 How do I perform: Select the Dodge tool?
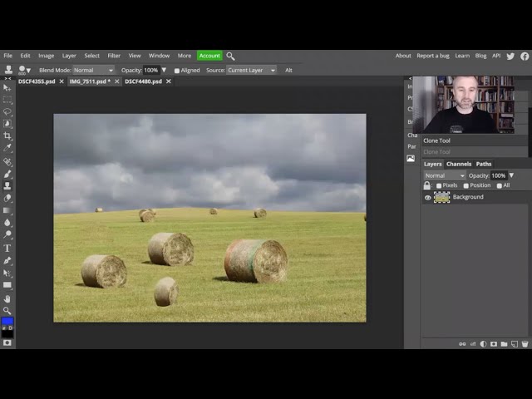coord(7,234)
